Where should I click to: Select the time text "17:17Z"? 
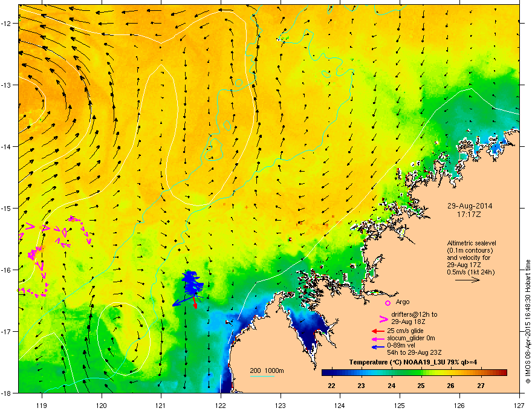click(x=469, y=215)
